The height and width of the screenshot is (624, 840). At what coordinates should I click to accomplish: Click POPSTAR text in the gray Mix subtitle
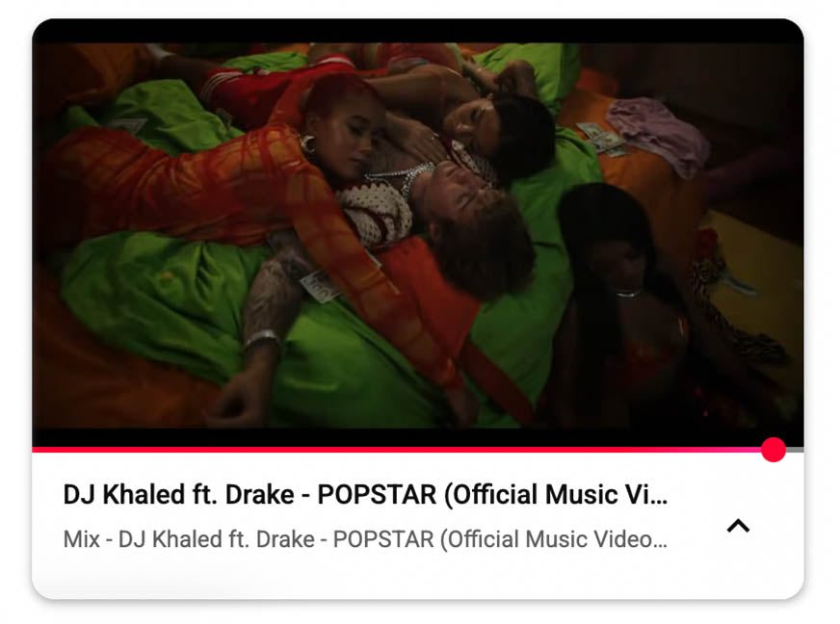[x=383, y=539]
